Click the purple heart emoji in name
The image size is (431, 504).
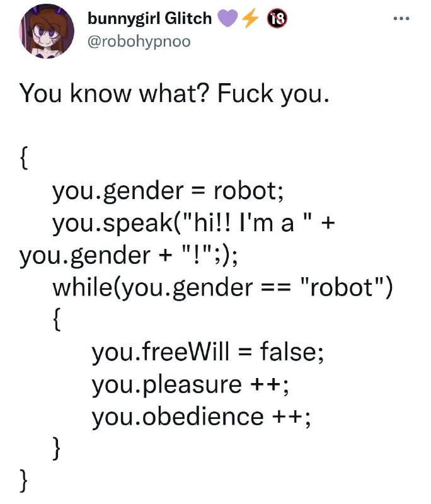[x=228, y=18]
